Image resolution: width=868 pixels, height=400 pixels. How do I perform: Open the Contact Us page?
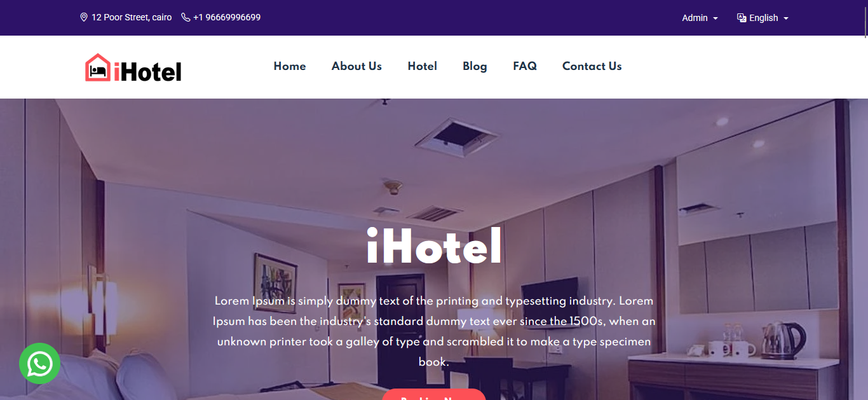592,66
